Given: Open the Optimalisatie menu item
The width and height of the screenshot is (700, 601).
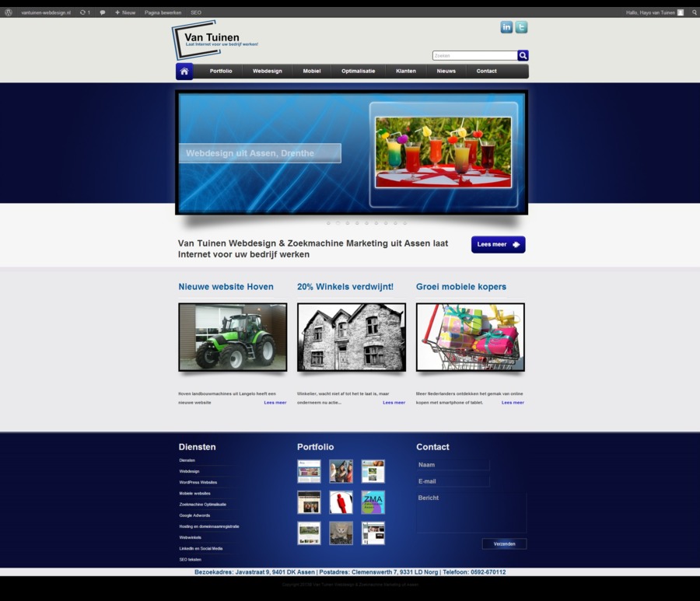Looking at the screenshot, I should [x=358, y=71].
